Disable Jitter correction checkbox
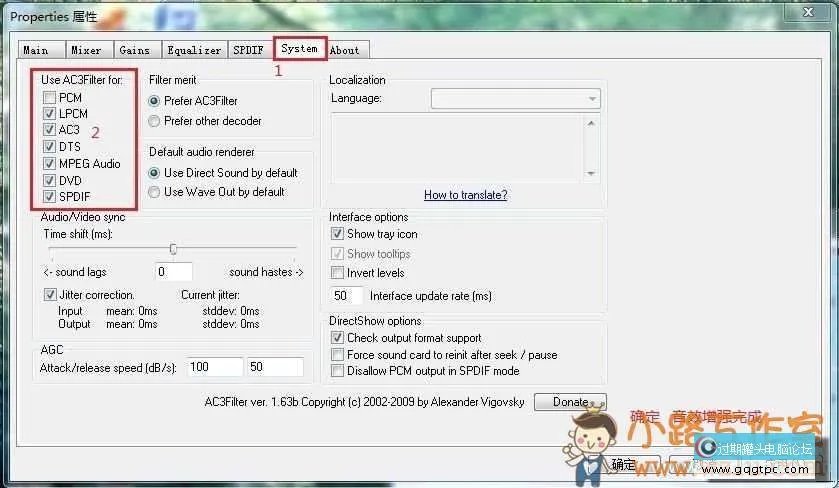The width and height of the screenshot is (839, 488). tap(51, 295)
